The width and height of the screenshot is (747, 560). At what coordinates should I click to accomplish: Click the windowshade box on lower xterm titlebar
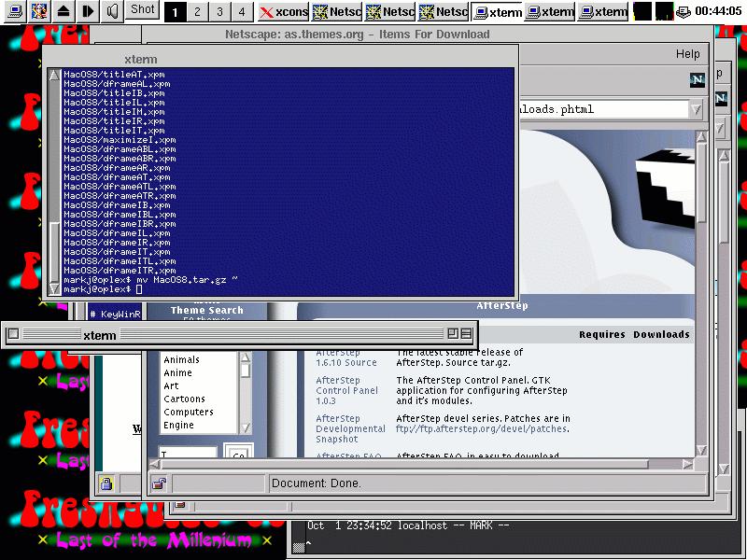466,334
